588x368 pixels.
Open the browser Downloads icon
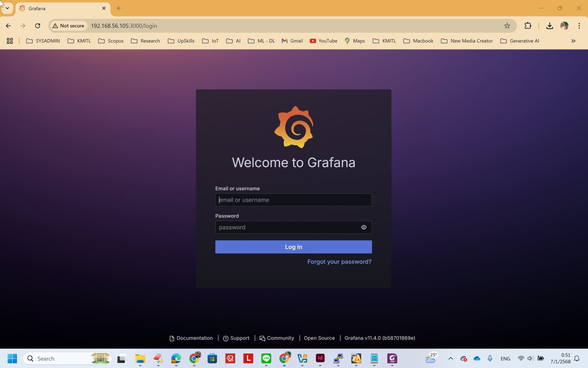550,26
